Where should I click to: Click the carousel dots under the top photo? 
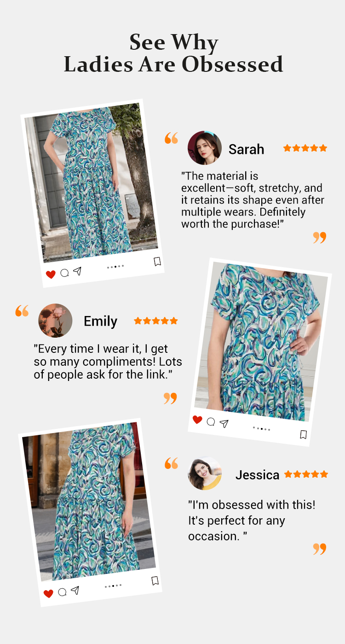click(115, 266)
